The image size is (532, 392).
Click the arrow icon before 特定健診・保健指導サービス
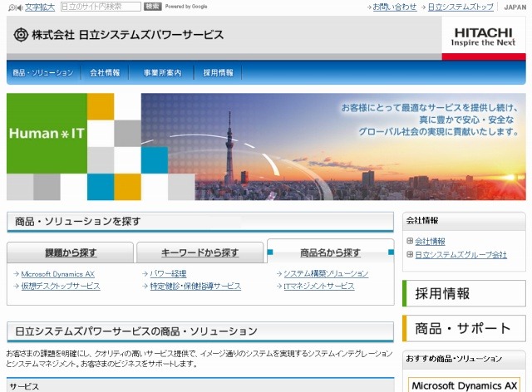145,287
